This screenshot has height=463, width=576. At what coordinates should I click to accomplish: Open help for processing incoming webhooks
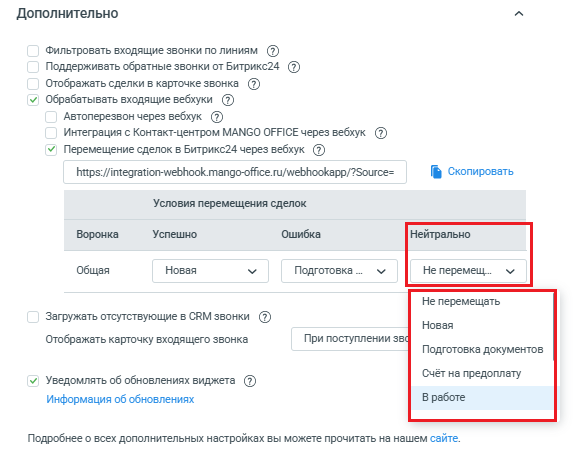click(228, 100)
